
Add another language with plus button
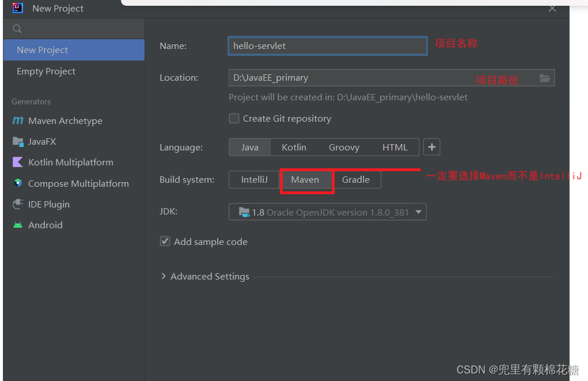point(431,147)
